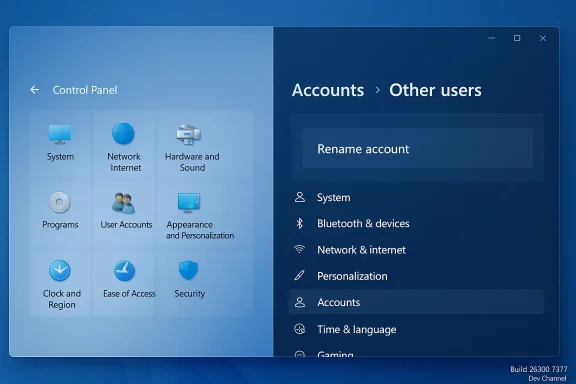Click the Clock and Region label text
Screen dimensions: 576x384
point(62,299)
